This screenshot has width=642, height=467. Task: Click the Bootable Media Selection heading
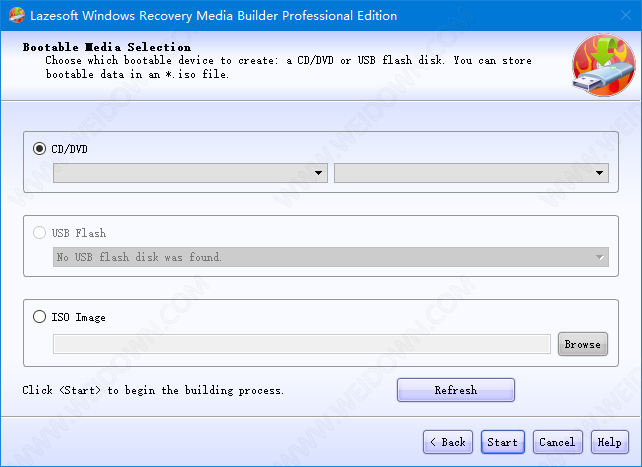(x=106, y=47)
